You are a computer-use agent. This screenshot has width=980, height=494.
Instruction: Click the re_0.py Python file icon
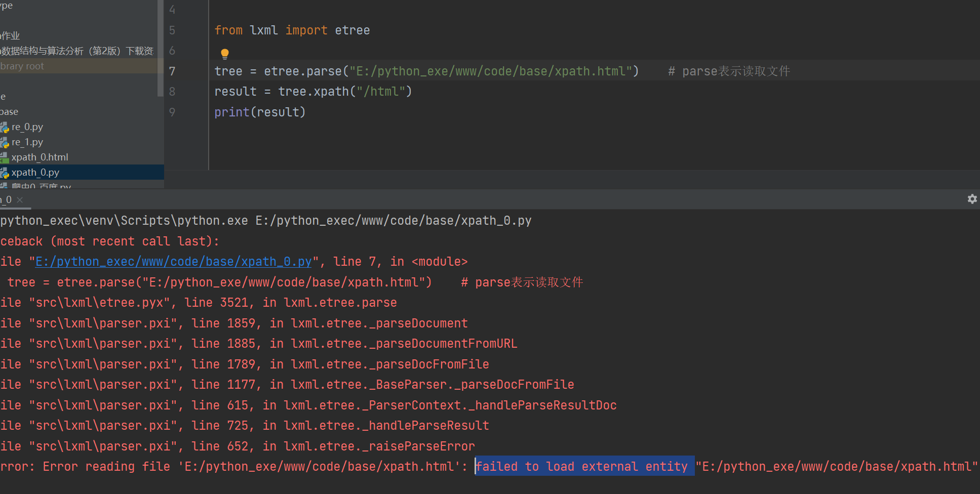(x=5, y=128)
